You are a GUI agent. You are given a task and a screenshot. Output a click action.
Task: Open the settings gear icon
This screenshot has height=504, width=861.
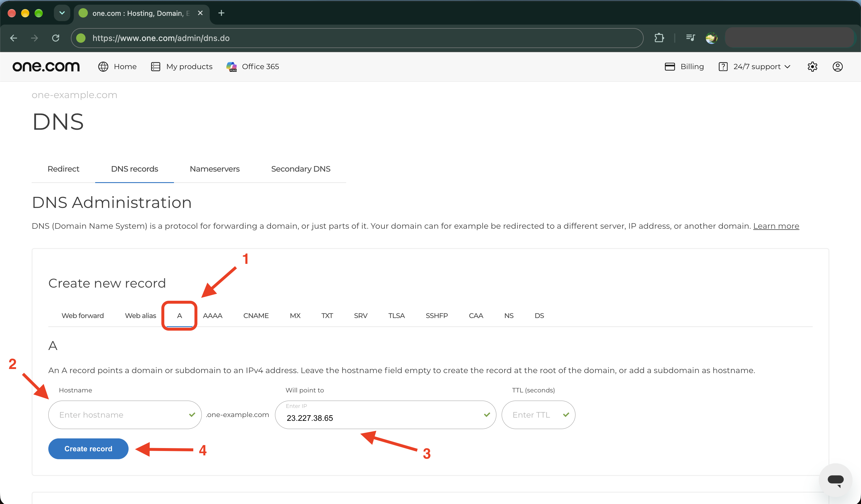812,67
